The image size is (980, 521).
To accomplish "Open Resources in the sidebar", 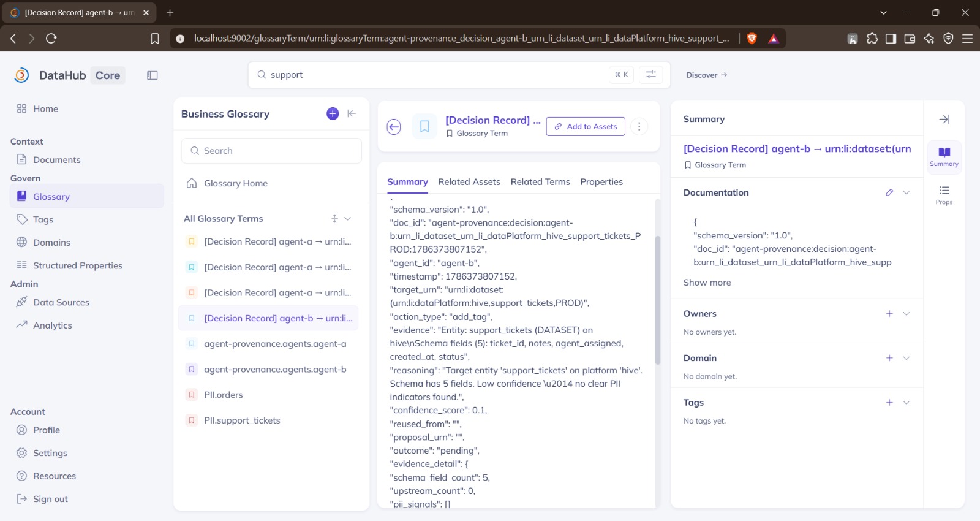I will click(87, 476).
